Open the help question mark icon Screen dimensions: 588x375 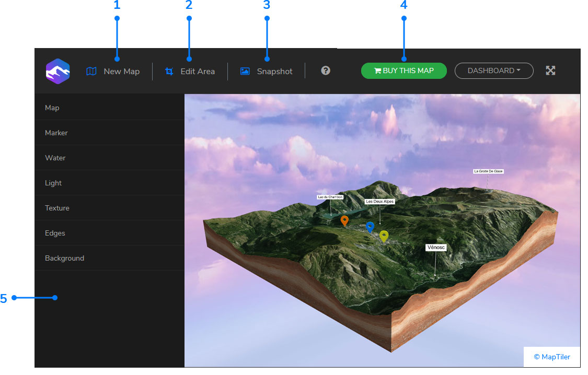point(325,70)
